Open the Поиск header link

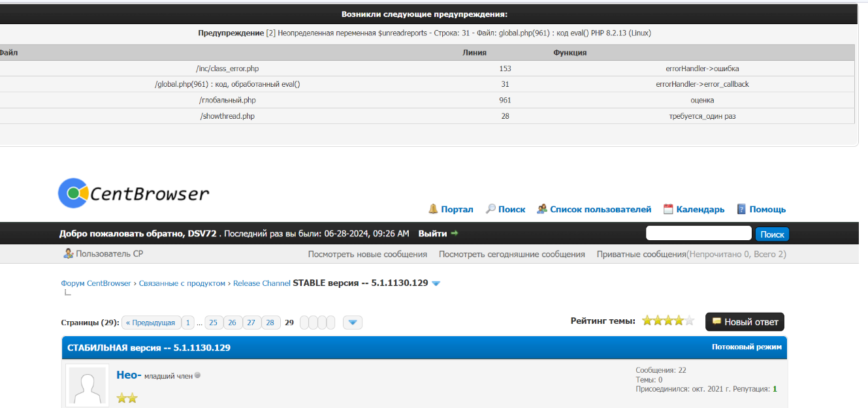click(511, 210)
